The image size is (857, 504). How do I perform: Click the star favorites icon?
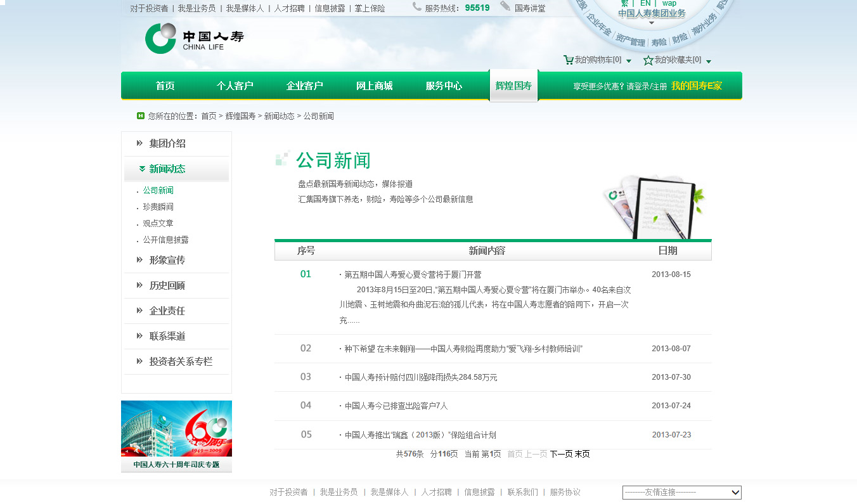[x=648, y=60]
